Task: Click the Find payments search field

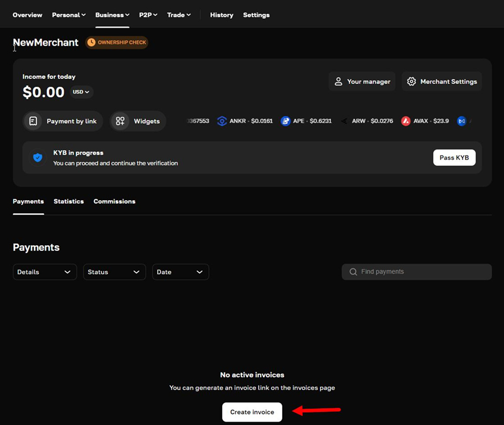Action: [x=406, y=272]
